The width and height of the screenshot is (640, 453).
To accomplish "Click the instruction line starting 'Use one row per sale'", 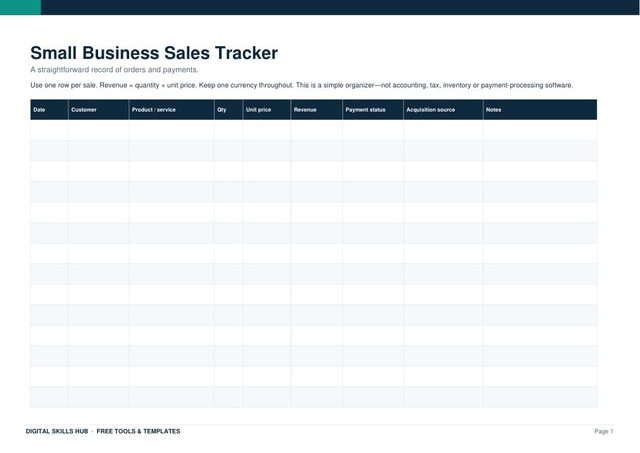I will point(302,85).
